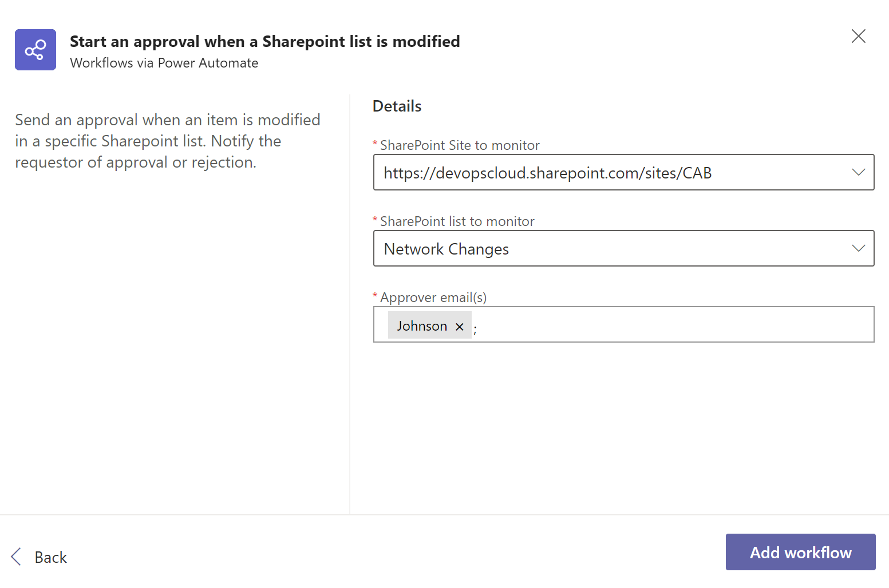Click the 'Approver email(s)' label

point(433,297)
